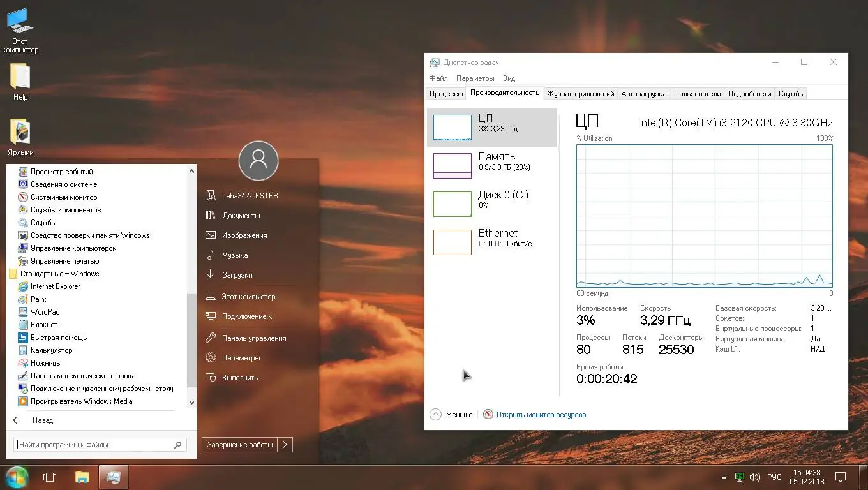Open shutdown options arrow
Screen dimensions: 868x490
285,445
